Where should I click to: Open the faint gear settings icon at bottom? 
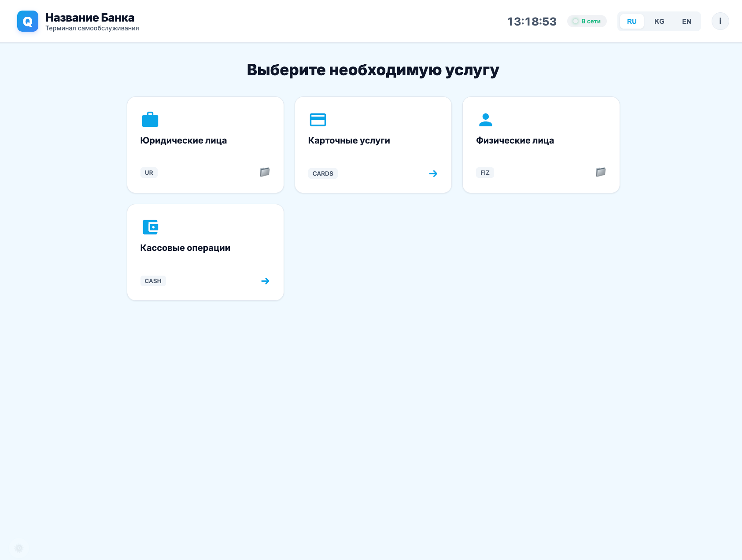(x=19, y=548)
